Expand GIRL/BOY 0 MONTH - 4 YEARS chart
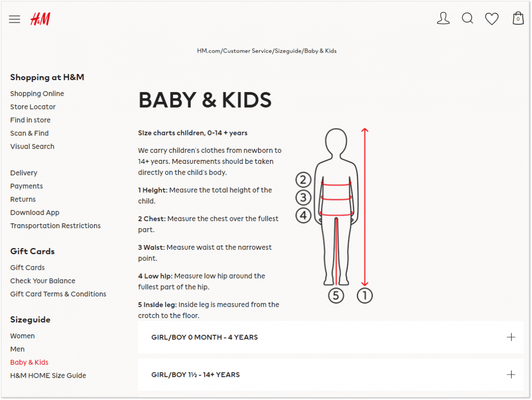The height and width of the screenshot is (400, 532). pyautogui.click(x=204, y=337)
